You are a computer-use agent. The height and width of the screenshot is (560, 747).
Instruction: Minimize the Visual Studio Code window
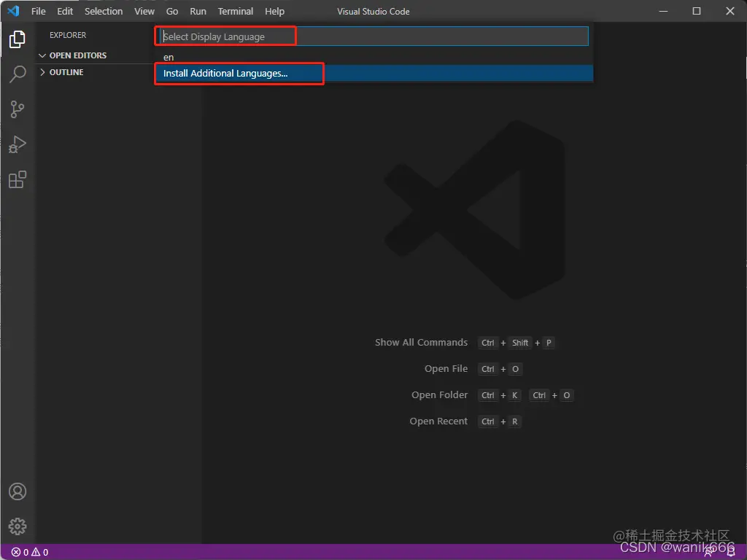pyautogui.click(x=663, y=11)
